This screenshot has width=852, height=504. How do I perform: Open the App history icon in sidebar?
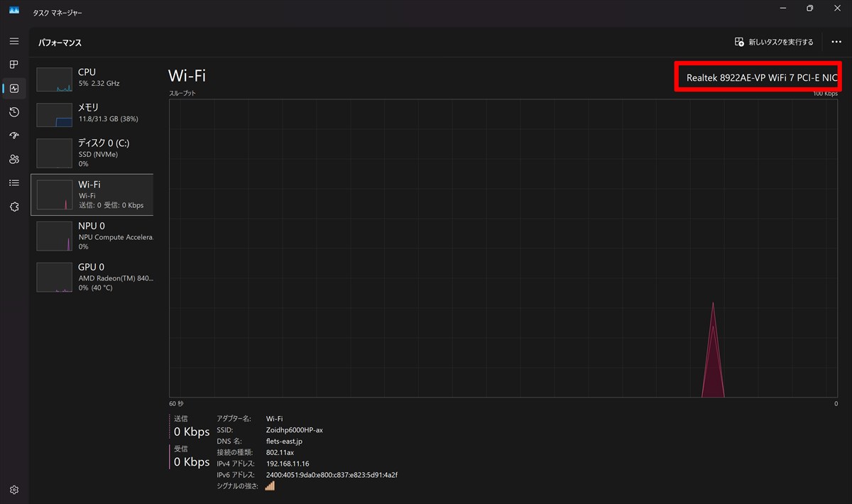pyautogui.click(x=14, y=112)
